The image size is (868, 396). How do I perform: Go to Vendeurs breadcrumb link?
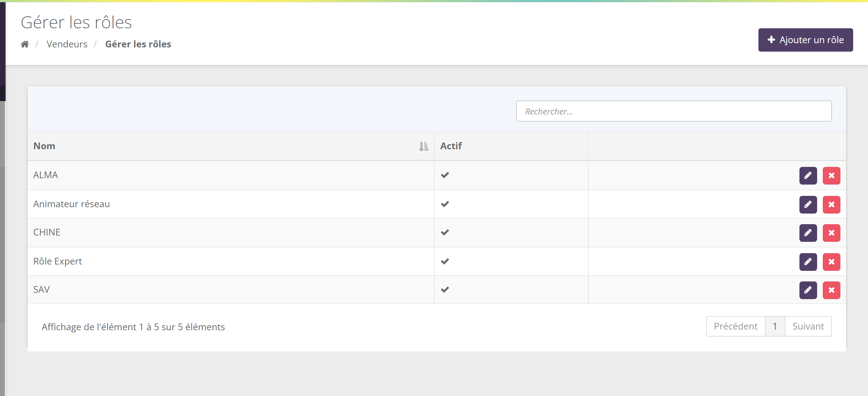pyautogui.click(x=67, y=44)
